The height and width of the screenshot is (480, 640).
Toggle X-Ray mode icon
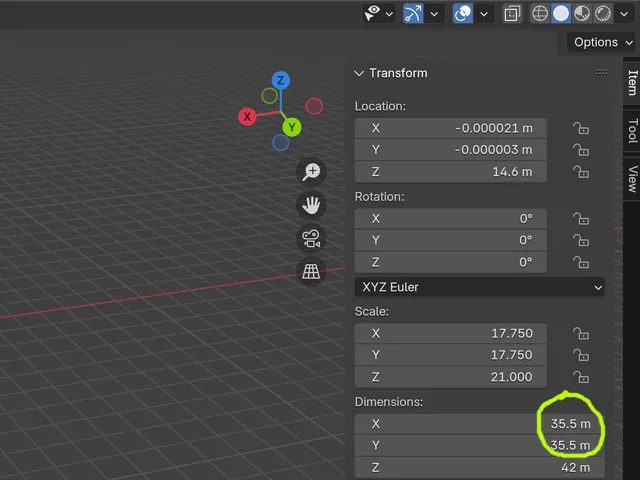pos(512,14)
